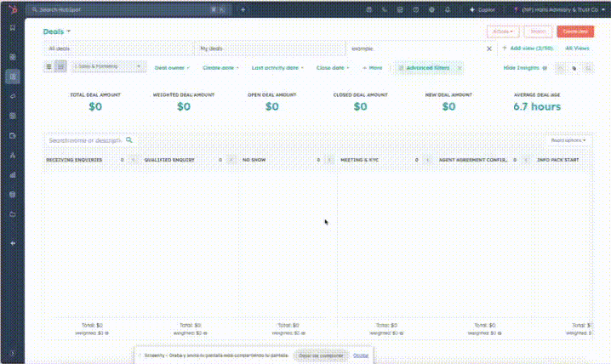Screen dimensions: 611x364
Task: Open the Sales & Marketing pipeline dropdown
Action: click(111, 66)
